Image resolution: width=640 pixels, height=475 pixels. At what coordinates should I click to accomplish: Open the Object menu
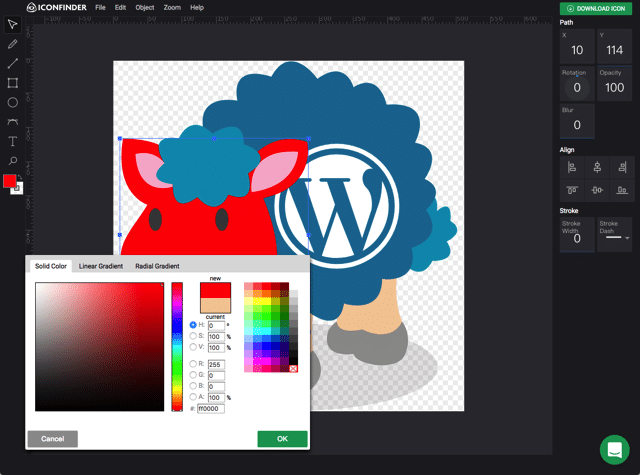point(145,7)
